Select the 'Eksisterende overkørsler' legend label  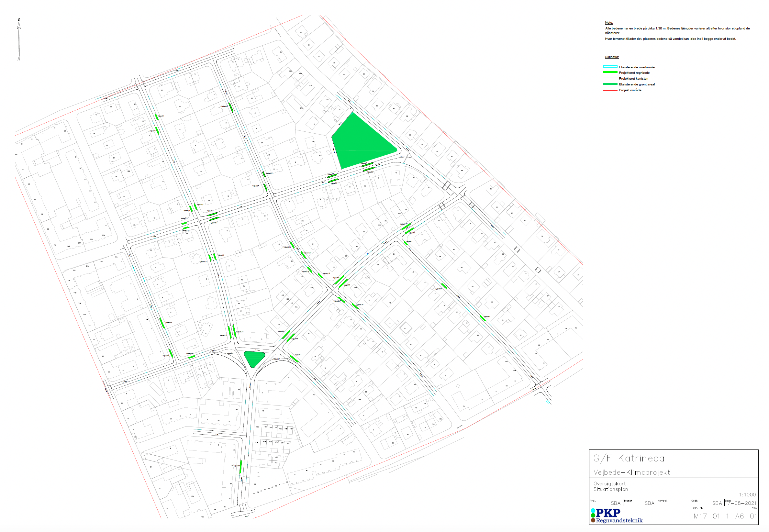tap(637, 67)
